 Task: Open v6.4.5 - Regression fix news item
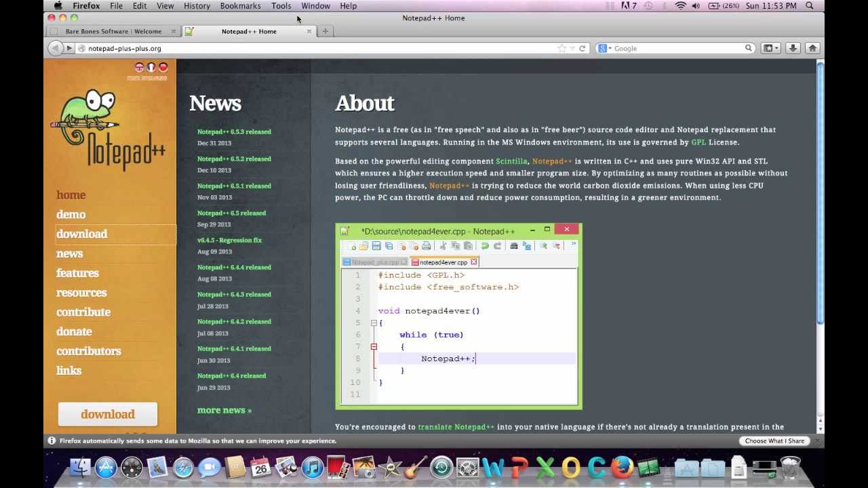click(x=229, y=240)
